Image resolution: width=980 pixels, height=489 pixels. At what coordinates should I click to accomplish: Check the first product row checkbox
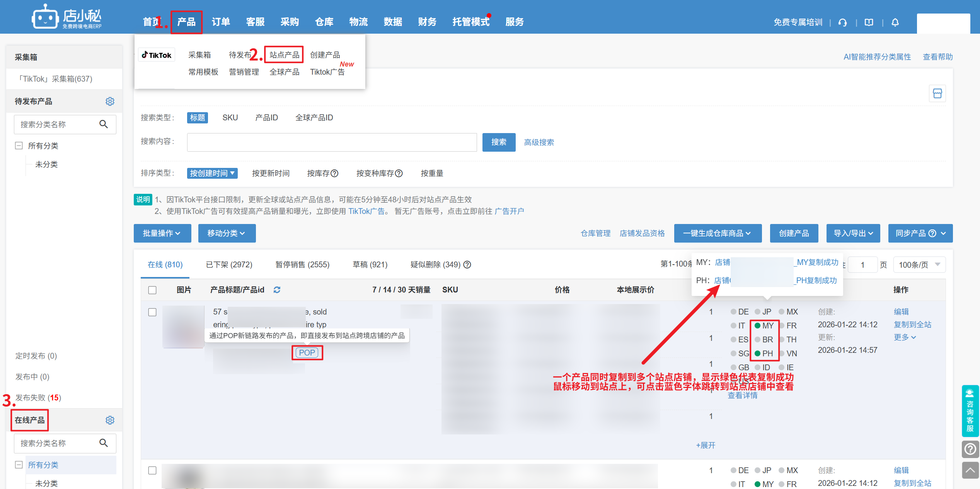tap(152, 312)
